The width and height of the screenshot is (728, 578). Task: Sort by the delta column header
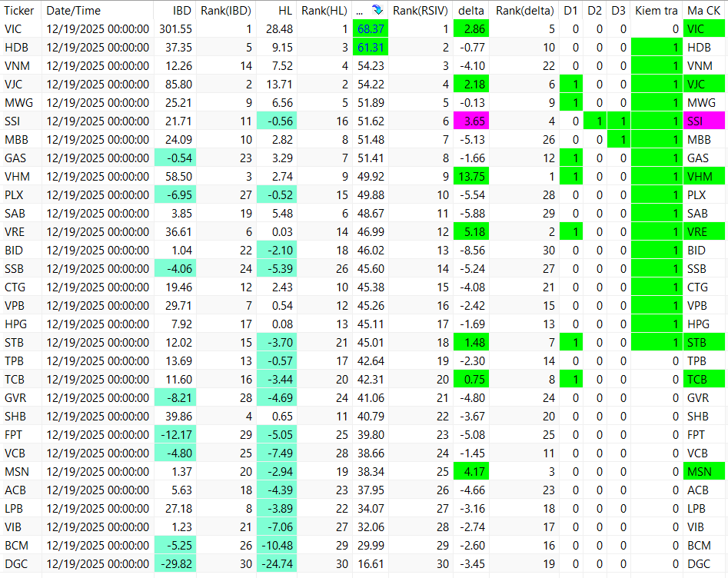click(470, 10)
